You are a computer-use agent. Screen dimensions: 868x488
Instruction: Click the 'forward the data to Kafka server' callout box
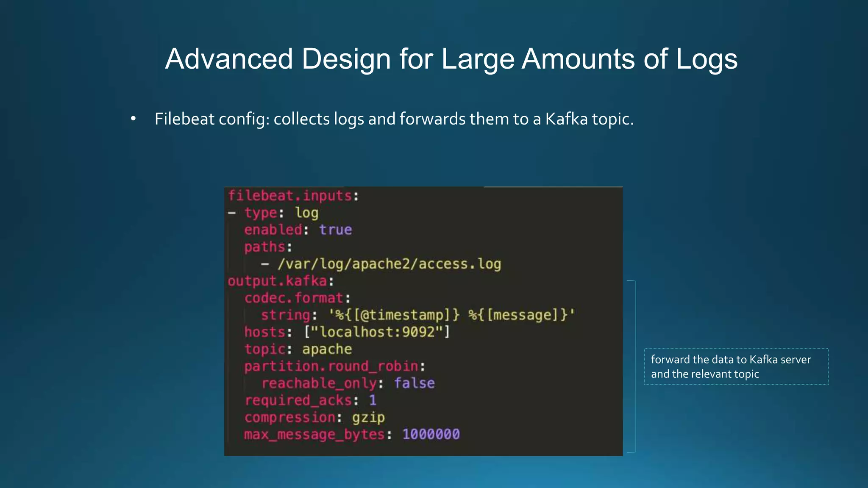tap(736, 366)
